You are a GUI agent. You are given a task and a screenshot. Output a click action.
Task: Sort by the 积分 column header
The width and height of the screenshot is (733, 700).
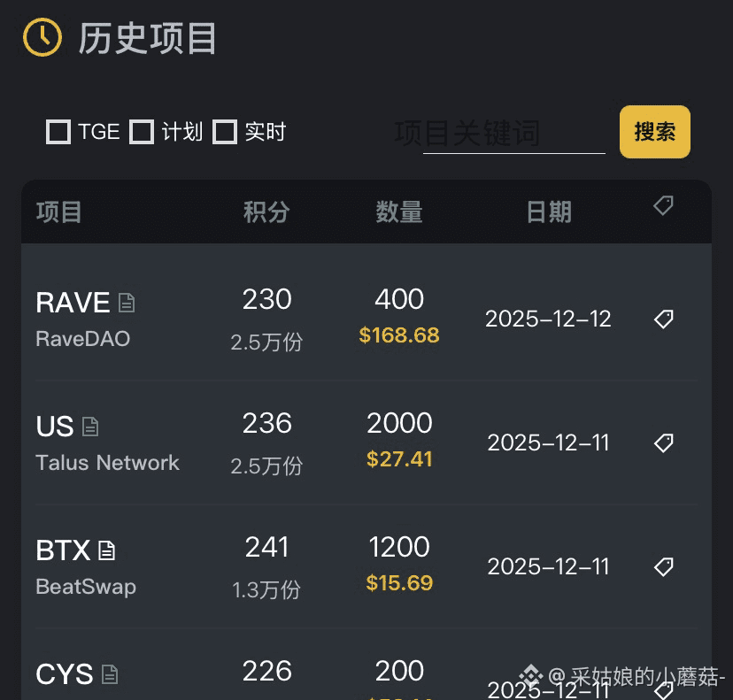pyautogui.click(x=267, y=212)
